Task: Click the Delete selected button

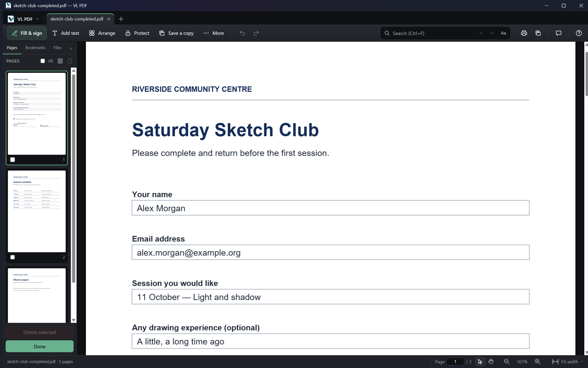Action: tap(39, 332)
